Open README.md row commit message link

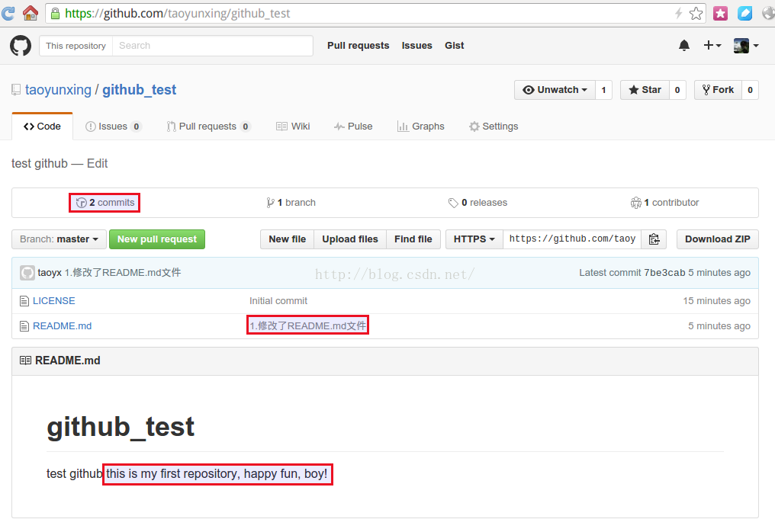307,326
